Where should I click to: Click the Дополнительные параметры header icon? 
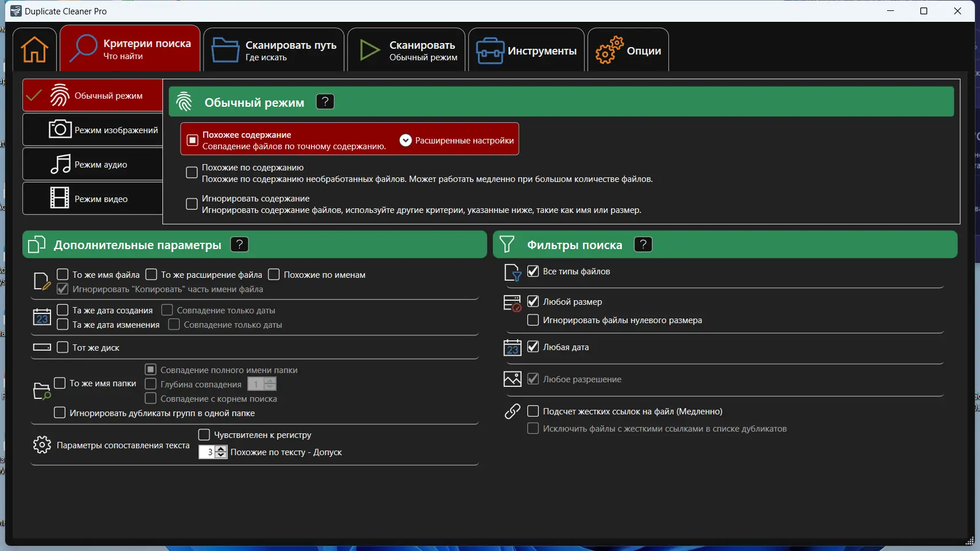(x=37, y=245)
